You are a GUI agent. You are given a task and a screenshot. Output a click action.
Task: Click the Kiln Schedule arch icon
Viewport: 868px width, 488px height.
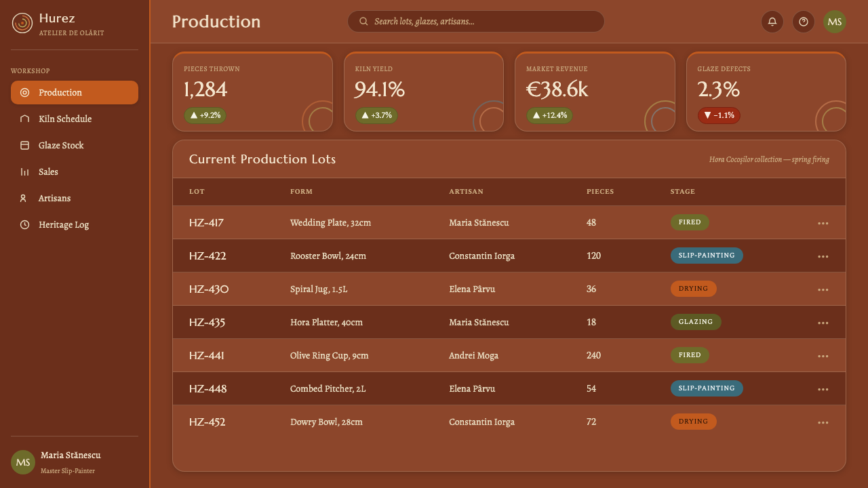click(x=25, y=119)
